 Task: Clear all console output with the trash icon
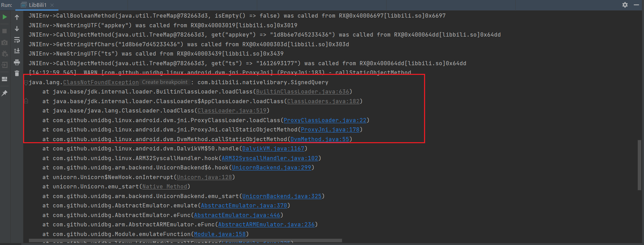click(x=17, y=73)
